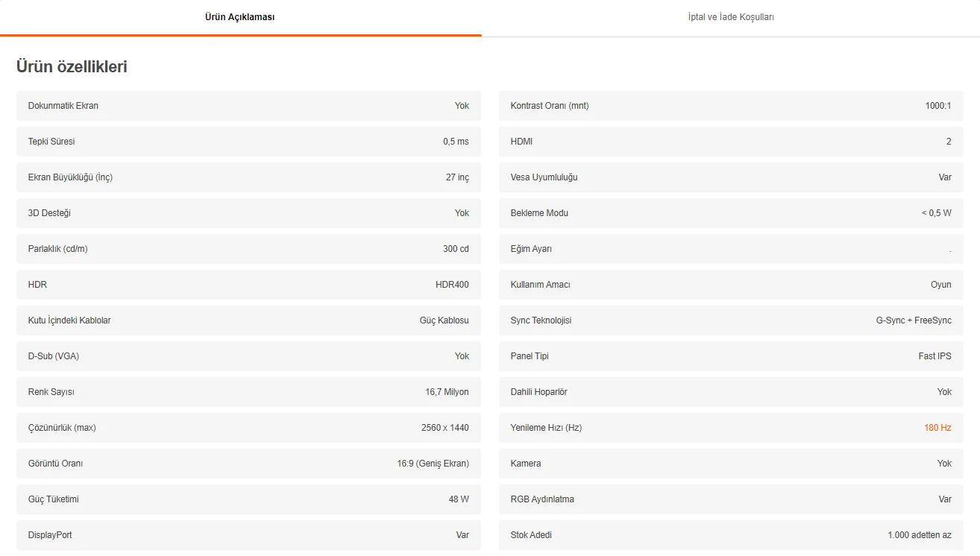Click the Tepki Süresi 0,5 ms row
Viewport: 980px width, 556px height.
pyautogui.click(x=248, y=142)
